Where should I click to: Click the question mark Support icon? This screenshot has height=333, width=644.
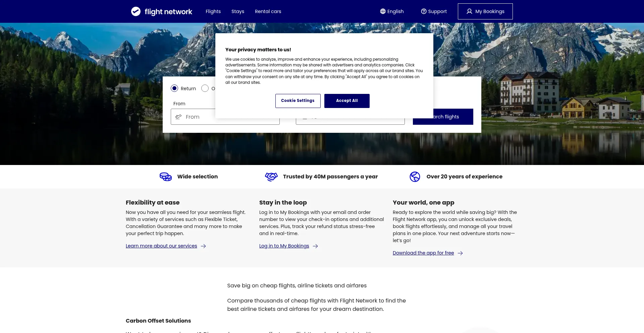tap(424, 11)
